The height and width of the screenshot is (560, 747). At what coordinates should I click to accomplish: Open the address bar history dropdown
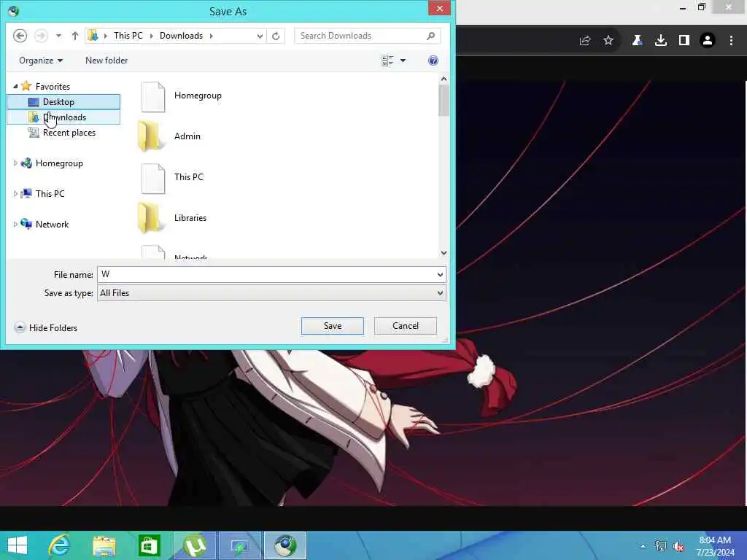coord(260,36)
